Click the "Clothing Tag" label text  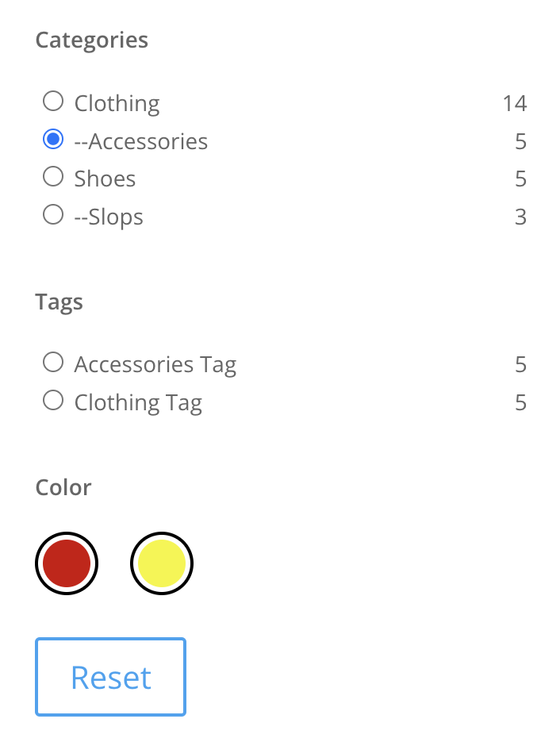click(x=138, y=403)
